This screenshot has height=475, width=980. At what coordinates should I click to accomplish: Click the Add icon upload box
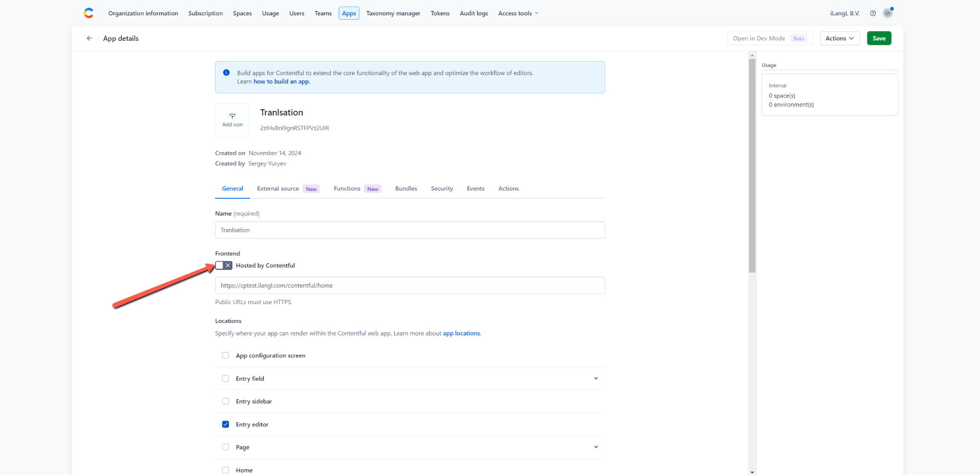(232, 121)
